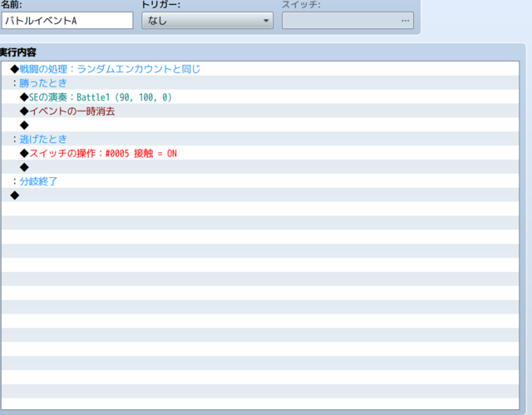Image resolution: width=532 pixels, height=415 pixels.
Task: Click the diamond marker before 戦闘の処理
Action: click(x=15, y=69)
